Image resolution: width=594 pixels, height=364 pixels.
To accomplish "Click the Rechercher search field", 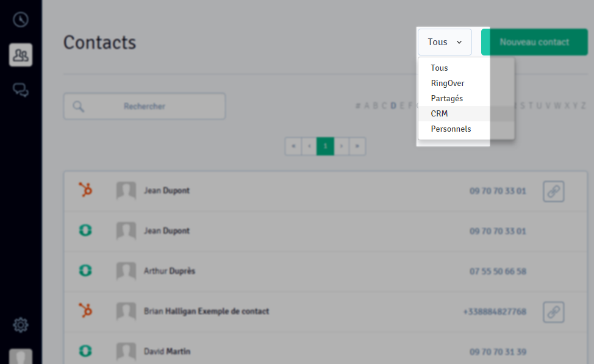I will click(x=145, y=106).
